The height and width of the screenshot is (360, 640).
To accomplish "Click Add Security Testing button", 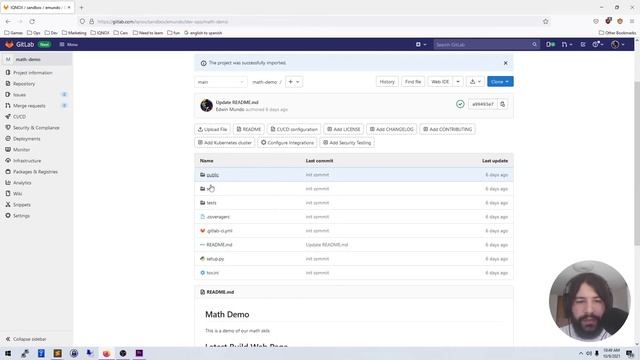I will pos(347,143).
